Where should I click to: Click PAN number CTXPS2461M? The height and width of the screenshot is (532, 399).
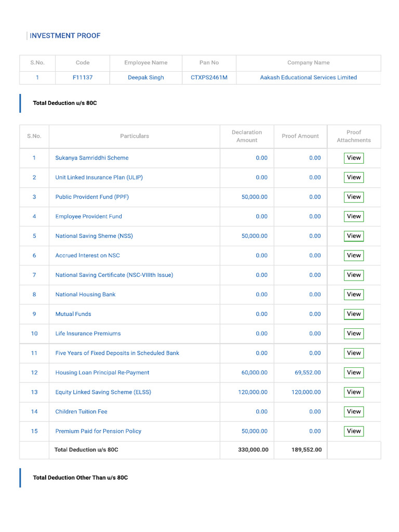coord(209,77)
